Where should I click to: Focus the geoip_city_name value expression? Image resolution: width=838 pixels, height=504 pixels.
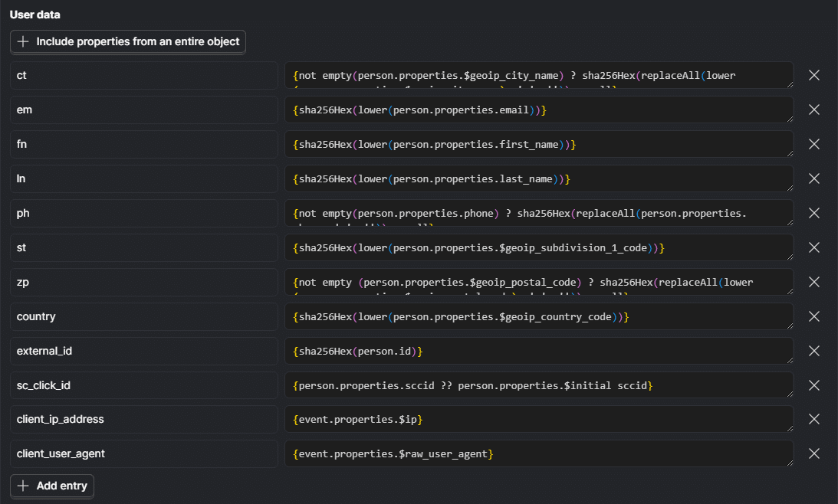pyautogui.click(x=539, y=75)
